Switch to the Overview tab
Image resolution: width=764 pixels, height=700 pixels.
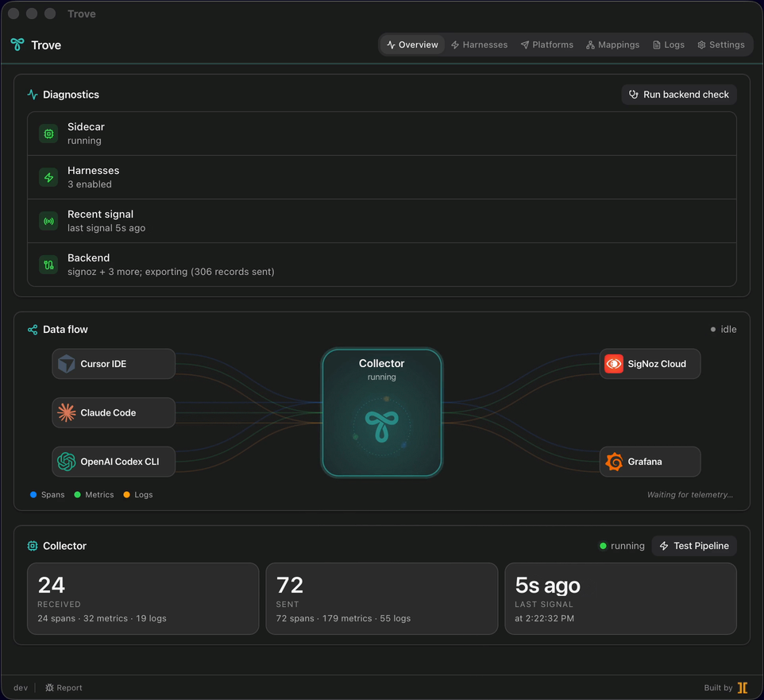click(x=412, y=44)
